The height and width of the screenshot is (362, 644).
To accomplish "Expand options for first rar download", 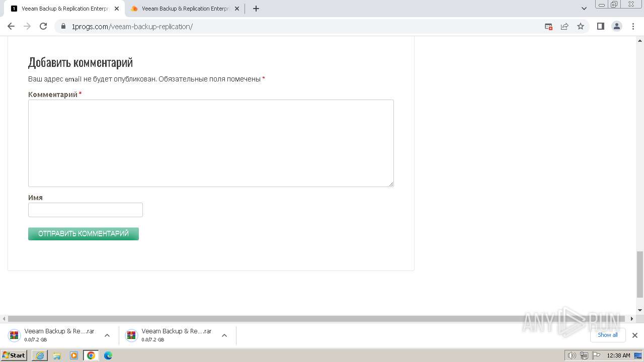I will pyautogui.click(x=107, y=335).
